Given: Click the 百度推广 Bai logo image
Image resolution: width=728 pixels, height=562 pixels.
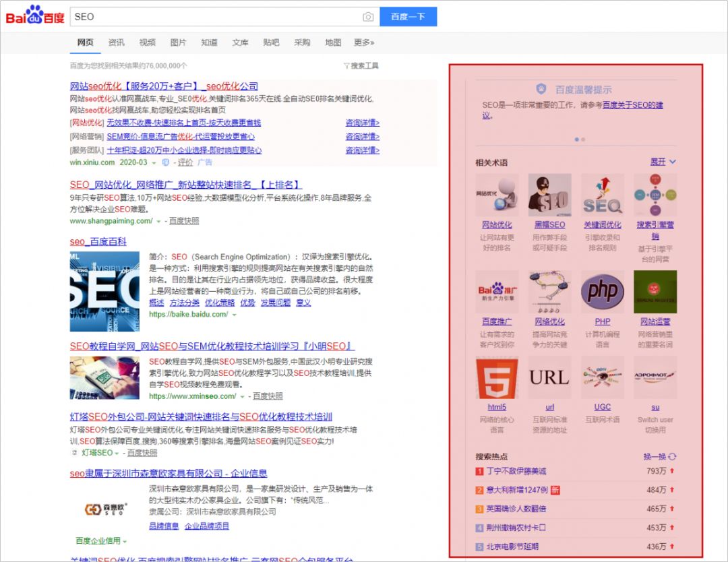Looking at the screenshot, I should point(497,291).
